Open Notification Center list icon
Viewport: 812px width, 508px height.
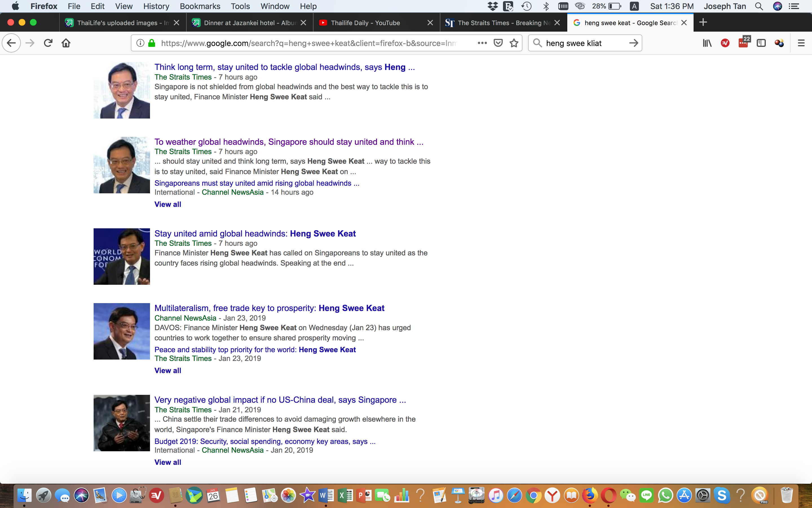coord(794,6)
